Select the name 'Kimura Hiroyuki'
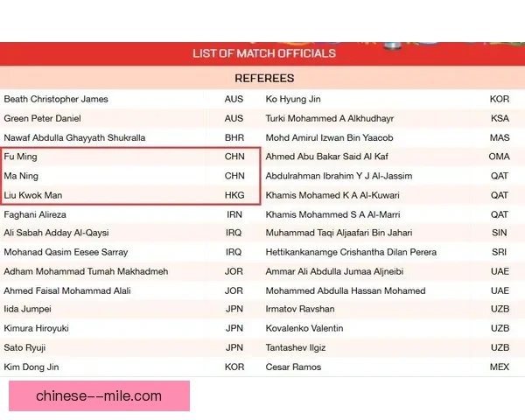Image resolution: width=525 pixels, height=420 pixels. click(x=36, y=328)
